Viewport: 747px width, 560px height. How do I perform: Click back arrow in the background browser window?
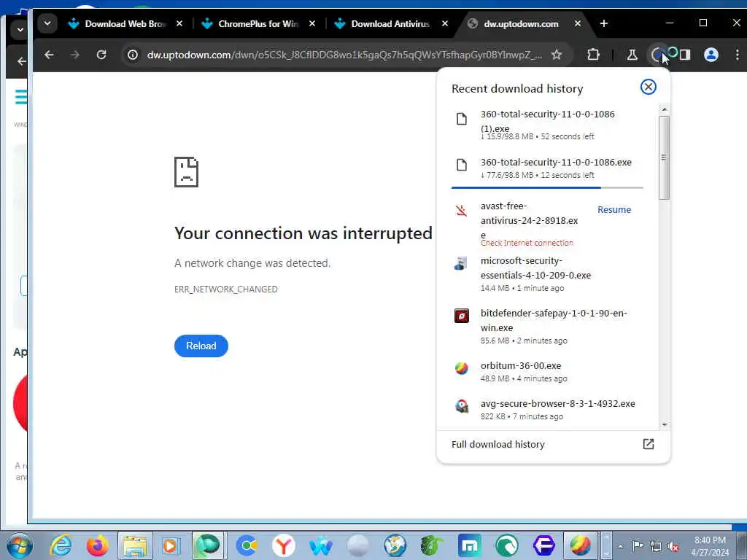click(x=21, y=61)
